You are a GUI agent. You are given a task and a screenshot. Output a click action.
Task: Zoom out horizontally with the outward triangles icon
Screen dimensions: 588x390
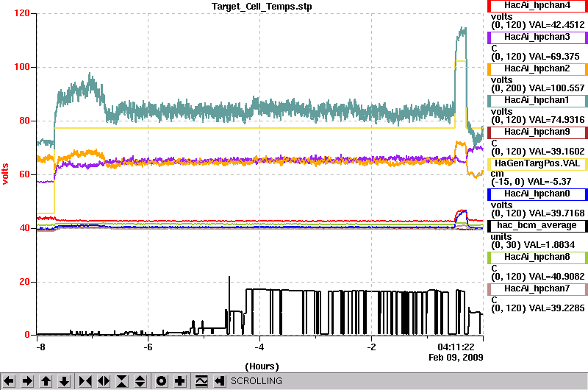(x=104, y=381)
